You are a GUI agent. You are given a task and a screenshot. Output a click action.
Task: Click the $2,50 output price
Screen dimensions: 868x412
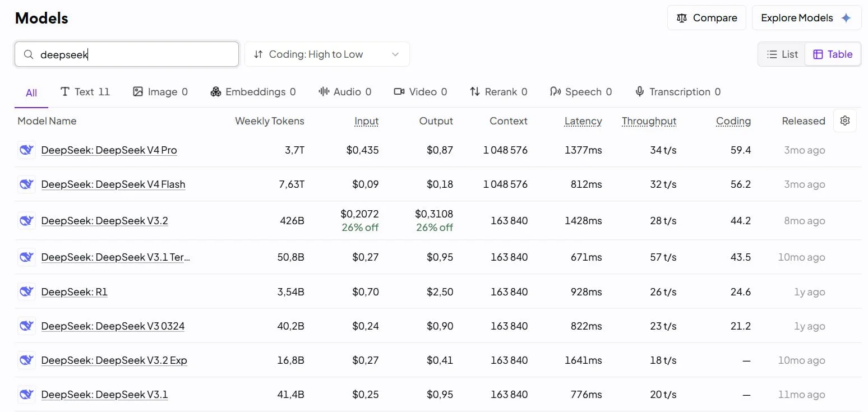pyautogui.click(x=440, y=292)
